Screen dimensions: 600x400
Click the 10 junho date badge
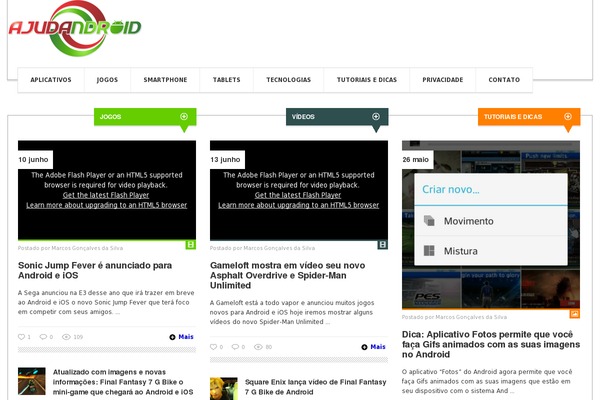coord(34,160)
